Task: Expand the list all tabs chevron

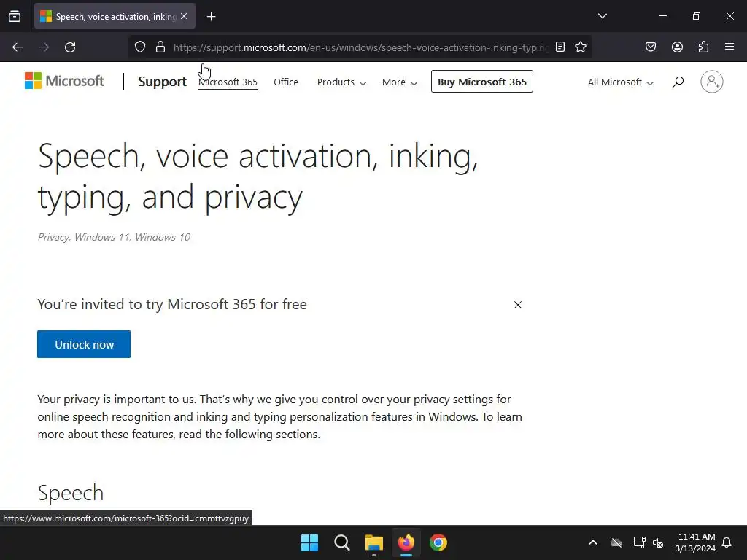Action: pyautogui.click(x=602, y=16)
